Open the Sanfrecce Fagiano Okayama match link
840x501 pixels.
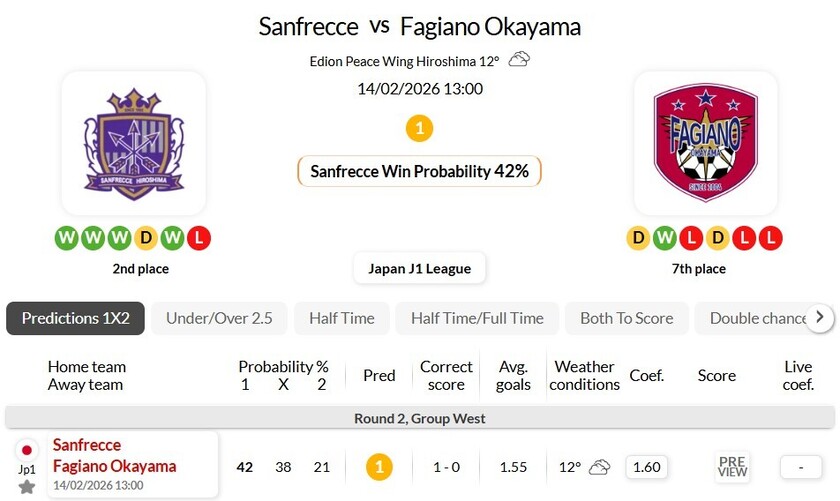click(114, 456)
